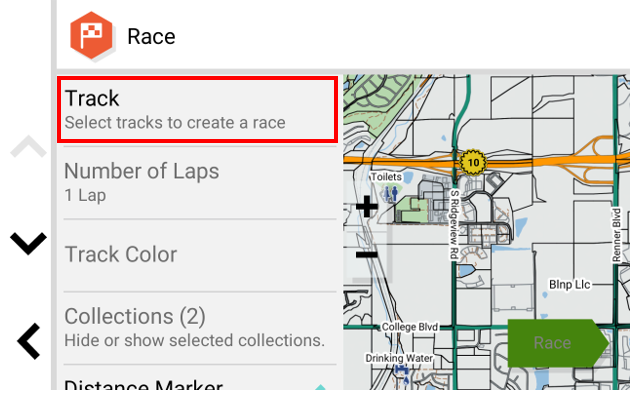Tap the up chevron in the left sidebar
Image resolution: width=634 pixels, height=395 pixels.
[28, 147]
